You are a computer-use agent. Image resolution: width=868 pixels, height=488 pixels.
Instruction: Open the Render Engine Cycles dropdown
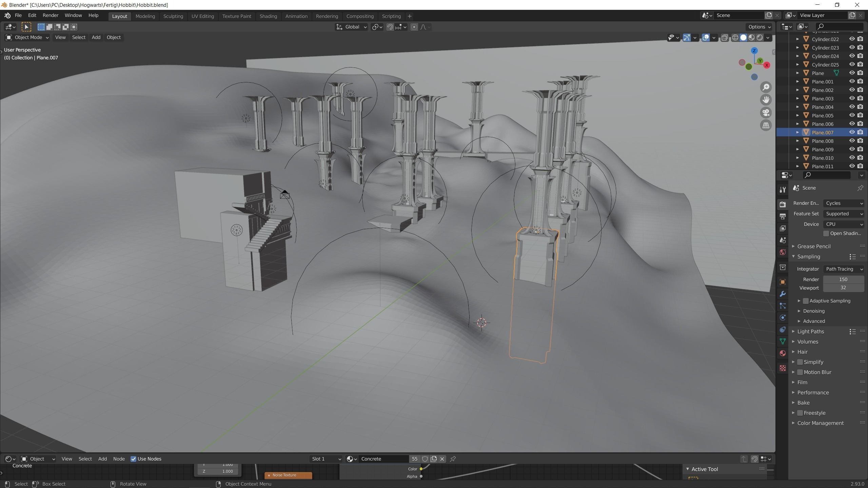pyautogui.click(x=844, y=203)
